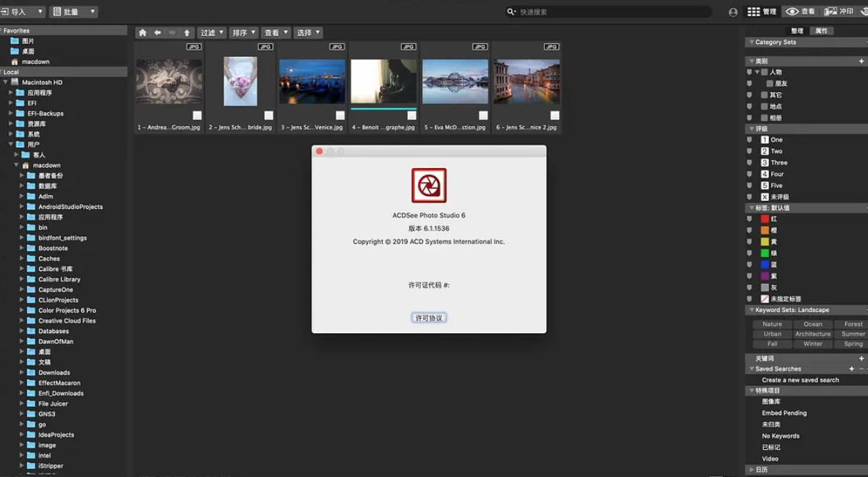Switch to the 整理 tab

797,31
